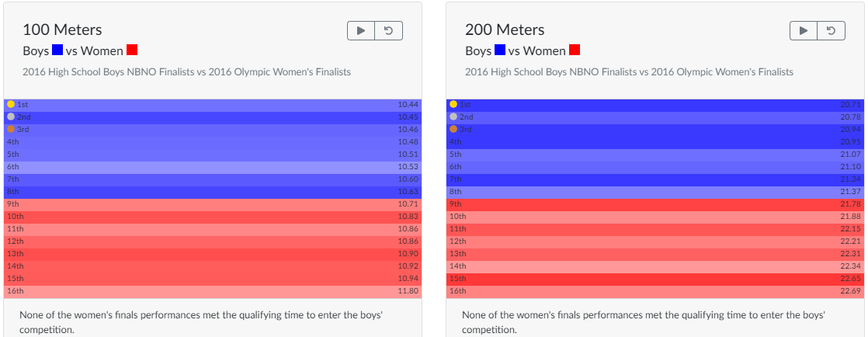Screen dimensions: 868x337
Task: Select the 16th place 22.69 row
Action: point(654,291)
